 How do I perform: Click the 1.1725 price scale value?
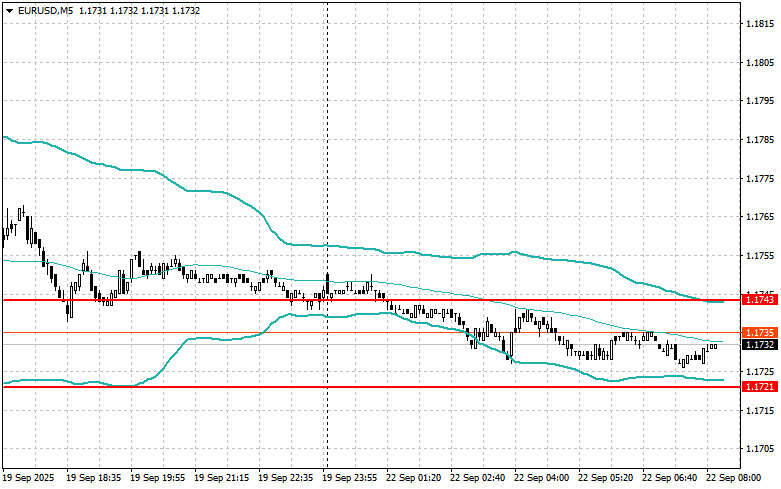click(x=760, y=372)
